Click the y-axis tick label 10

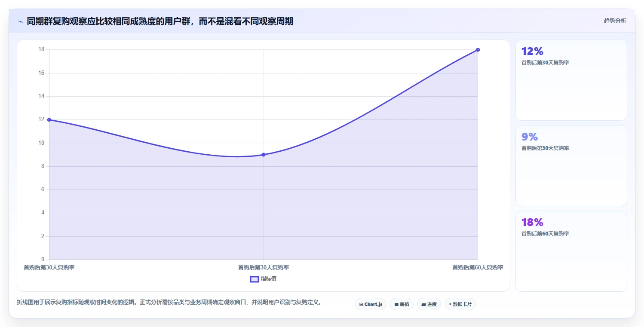pyautogui.click(x=41, y=143)
